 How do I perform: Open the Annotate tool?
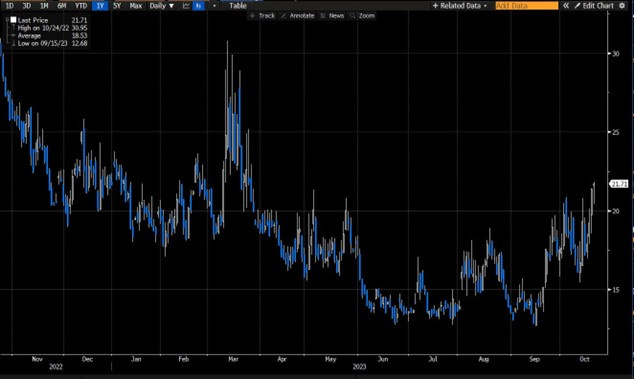[298, 16]
